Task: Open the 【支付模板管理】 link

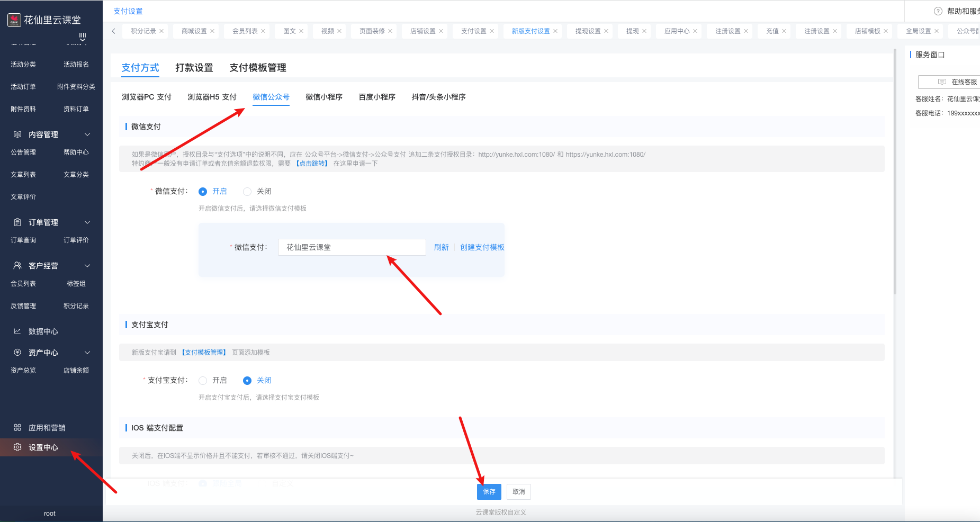Action: [x=204, y=353]
